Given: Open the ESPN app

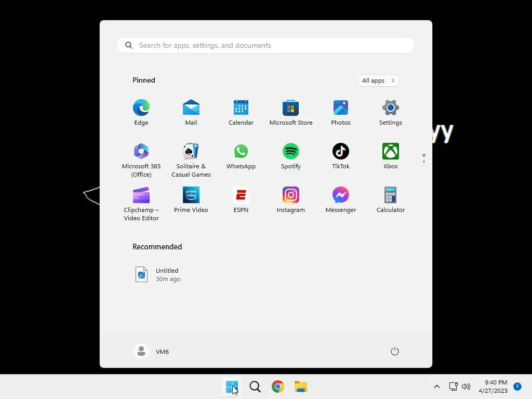Looking at the screenshot, I should tap(241, 200).
